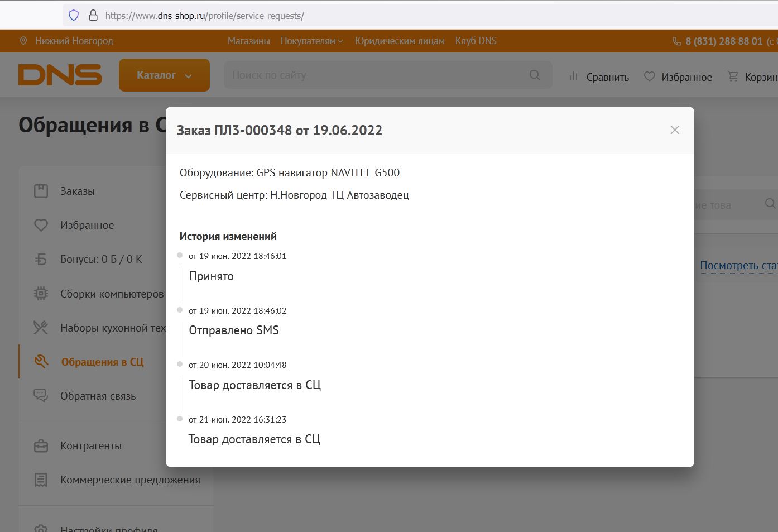Open Наборы кухонной техники sidebar item
778x532 pixels.
click(113, 328)
